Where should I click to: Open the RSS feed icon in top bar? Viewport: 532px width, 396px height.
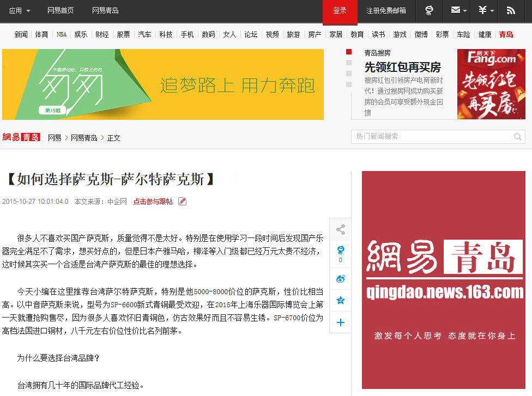click(511, 10)
